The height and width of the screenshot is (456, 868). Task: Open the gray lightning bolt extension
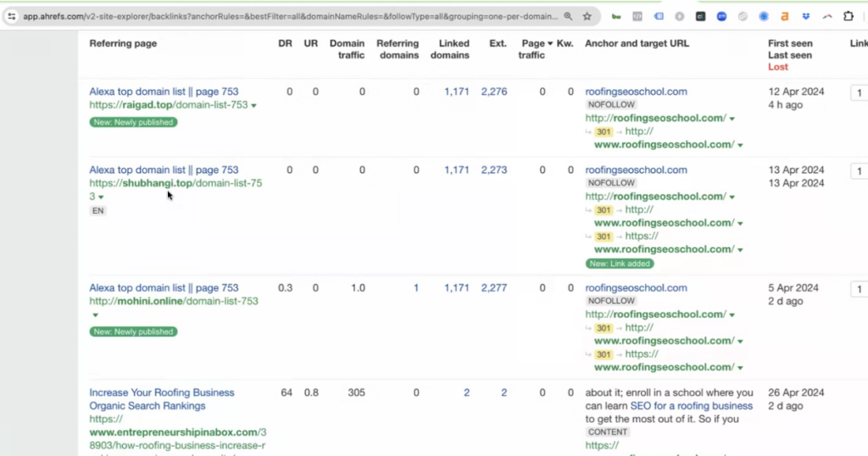click(x=680, y=17)
